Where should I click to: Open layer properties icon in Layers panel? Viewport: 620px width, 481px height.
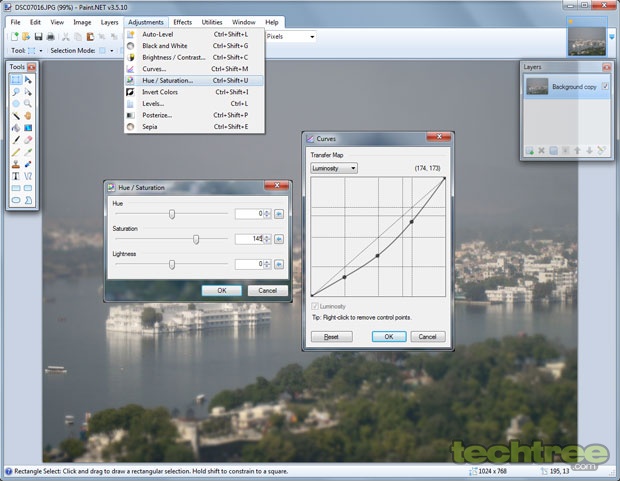click(601, 151)
